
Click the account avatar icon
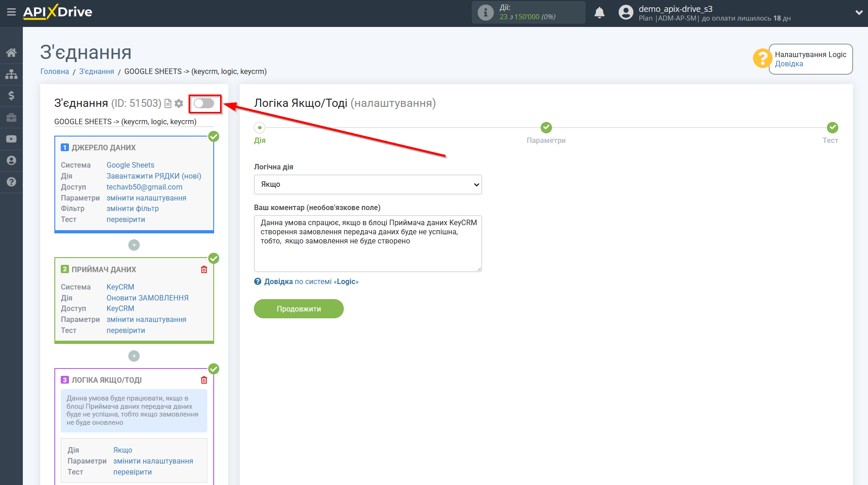(626, 12)
